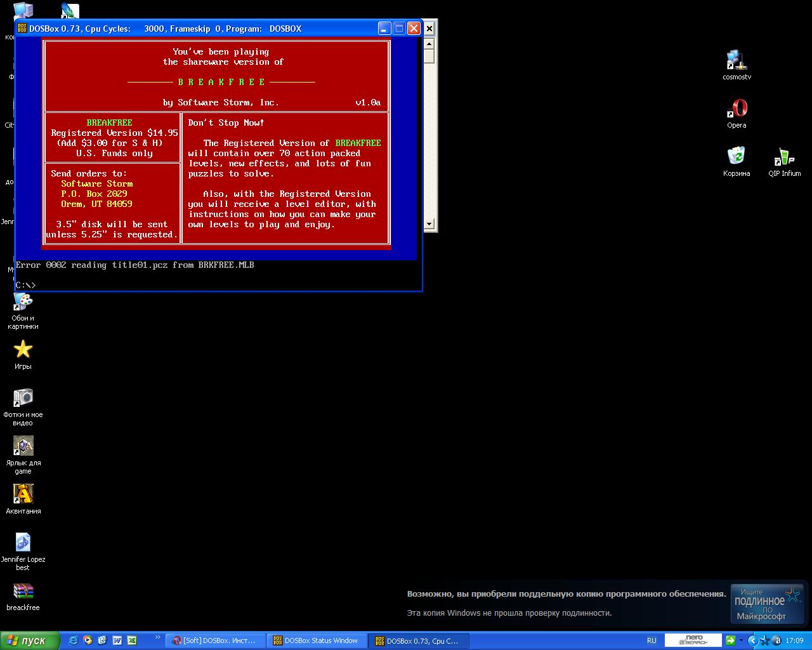Click 'Эта копия Windows не прошла проверку подлинности' text
The image size is (812, 650).
pos(509,613)
